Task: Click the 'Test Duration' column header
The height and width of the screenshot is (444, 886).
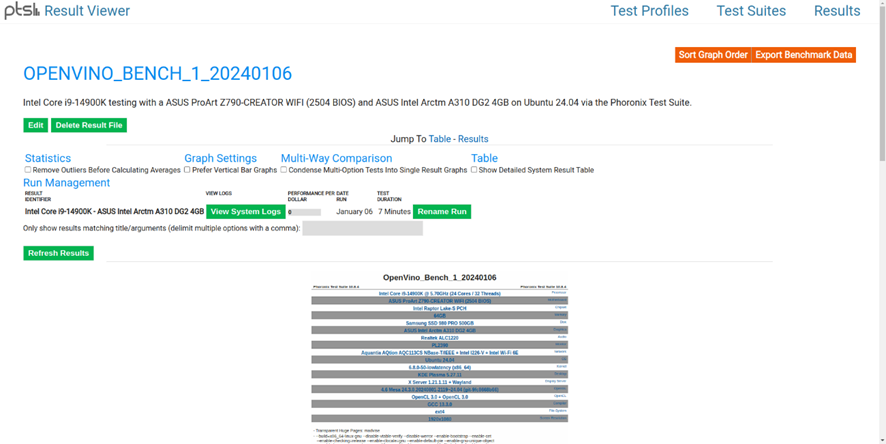Action: click(389, 197)
